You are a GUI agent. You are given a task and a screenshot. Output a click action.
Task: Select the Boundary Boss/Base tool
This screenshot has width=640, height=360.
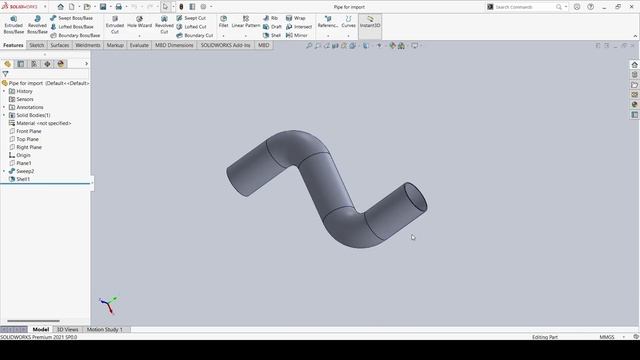tap(75, 36)
